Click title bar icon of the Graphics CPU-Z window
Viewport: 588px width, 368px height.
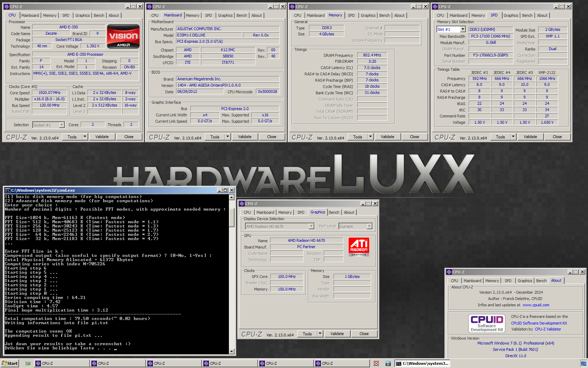pyautogui.click(x=241, y=204)
